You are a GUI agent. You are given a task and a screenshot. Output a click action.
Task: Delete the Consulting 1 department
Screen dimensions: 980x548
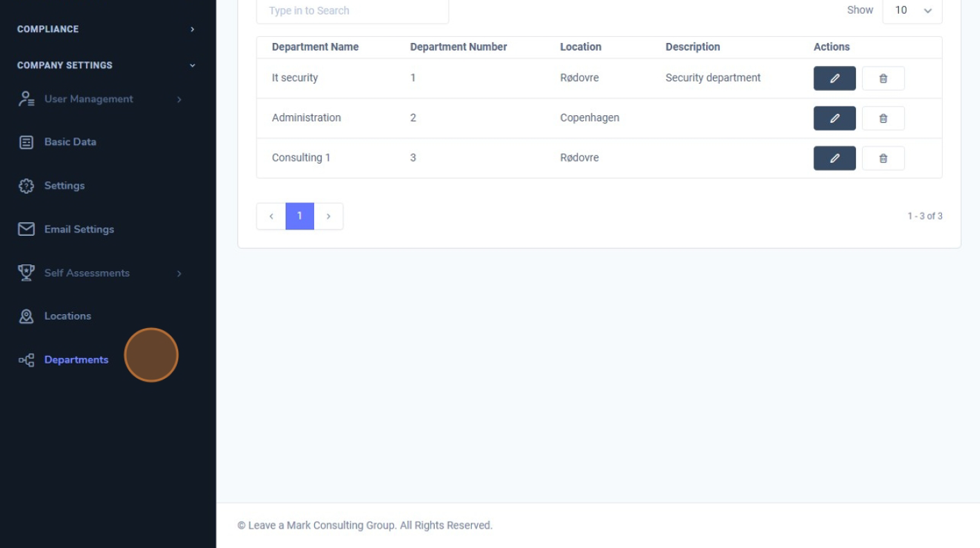pyautogui.click(x=883, y=158)
